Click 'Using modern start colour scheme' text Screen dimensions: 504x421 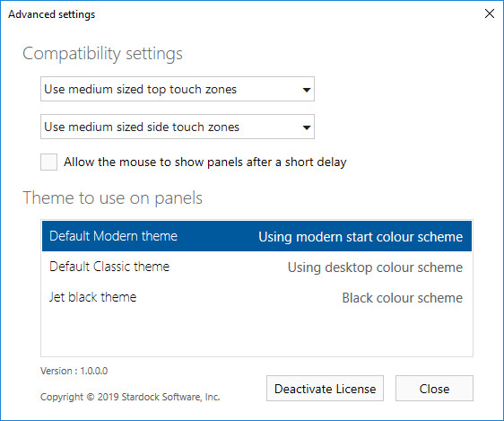(361, 237)
